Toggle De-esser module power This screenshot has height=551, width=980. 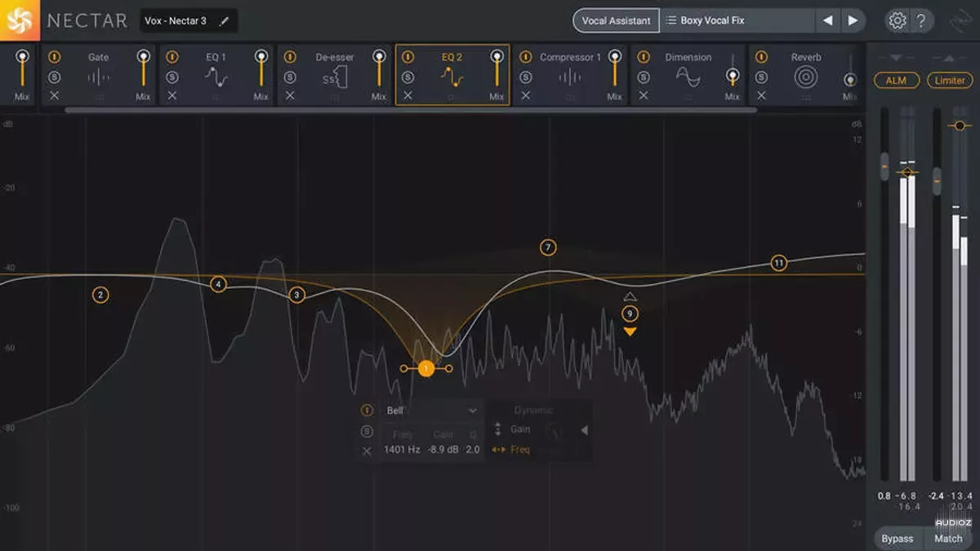tap(290, 57)
